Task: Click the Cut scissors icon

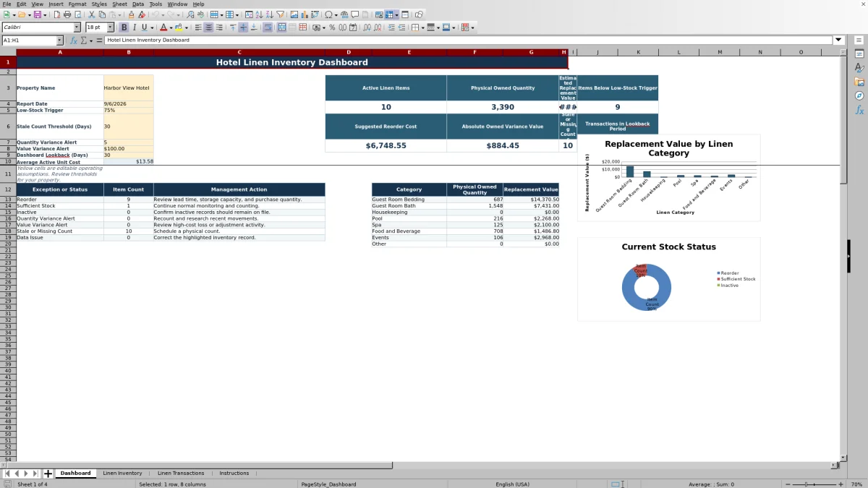Action: [x=92, y=14]
